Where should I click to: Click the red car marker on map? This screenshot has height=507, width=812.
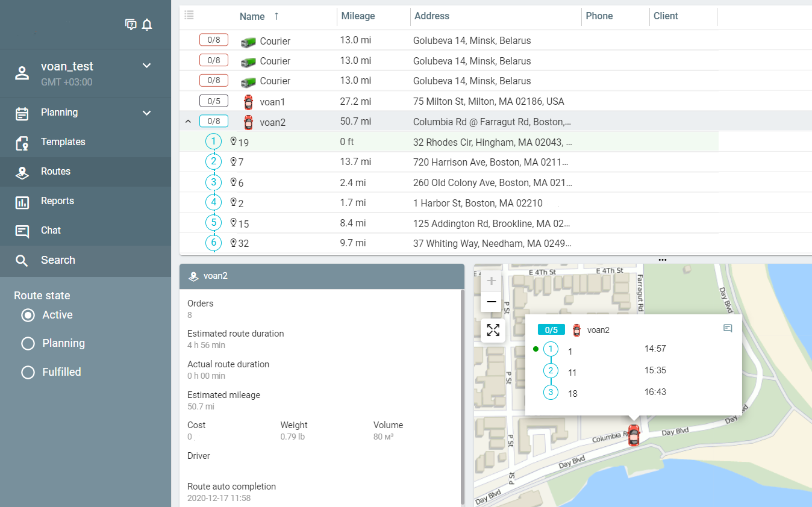click(633, 435)
